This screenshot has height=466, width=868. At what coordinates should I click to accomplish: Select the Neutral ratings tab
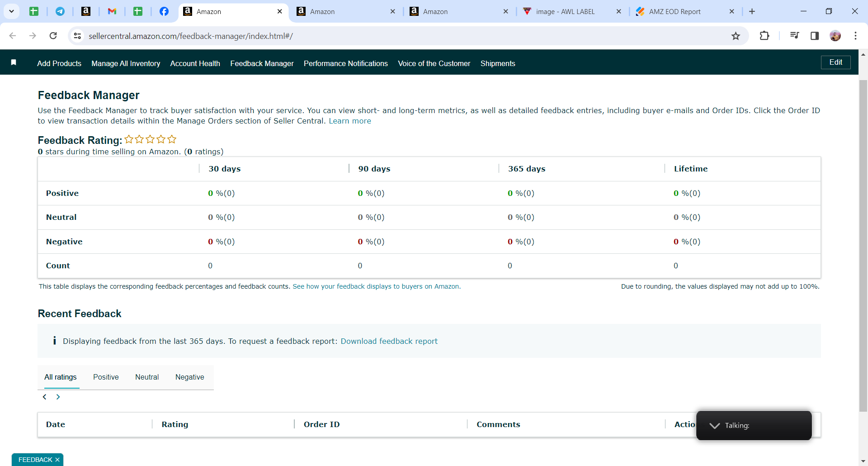[147, 377]
